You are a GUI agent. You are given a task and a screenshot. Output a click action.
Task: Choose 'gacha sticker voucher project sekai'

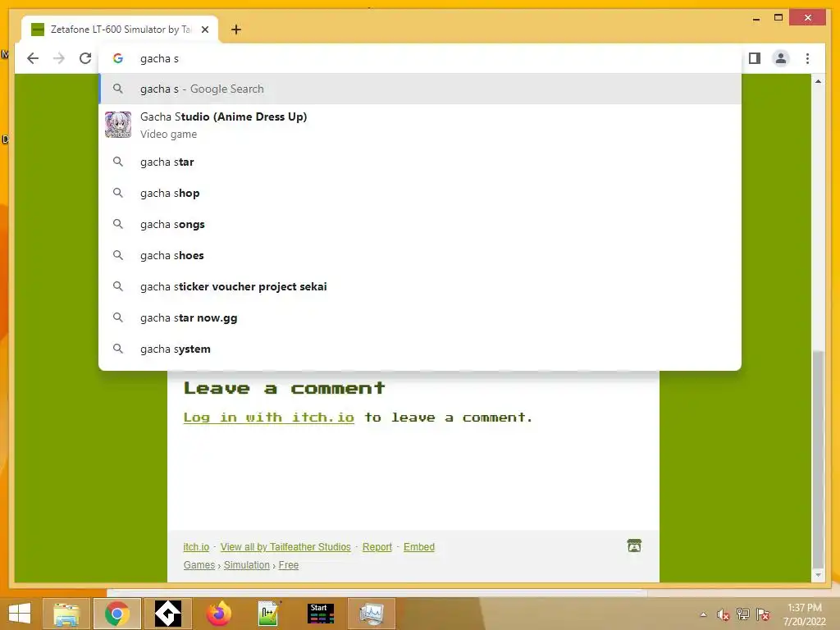420,286
